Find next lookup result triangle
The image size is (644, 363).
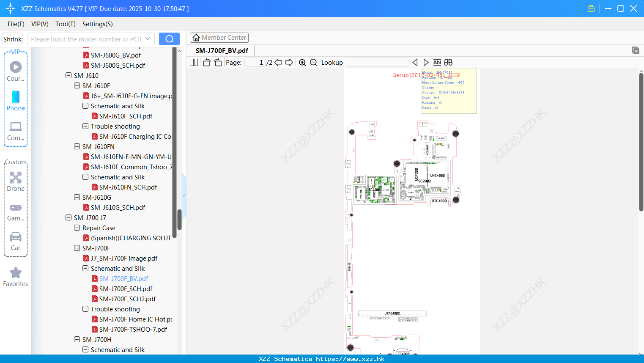tap(426, 62)
